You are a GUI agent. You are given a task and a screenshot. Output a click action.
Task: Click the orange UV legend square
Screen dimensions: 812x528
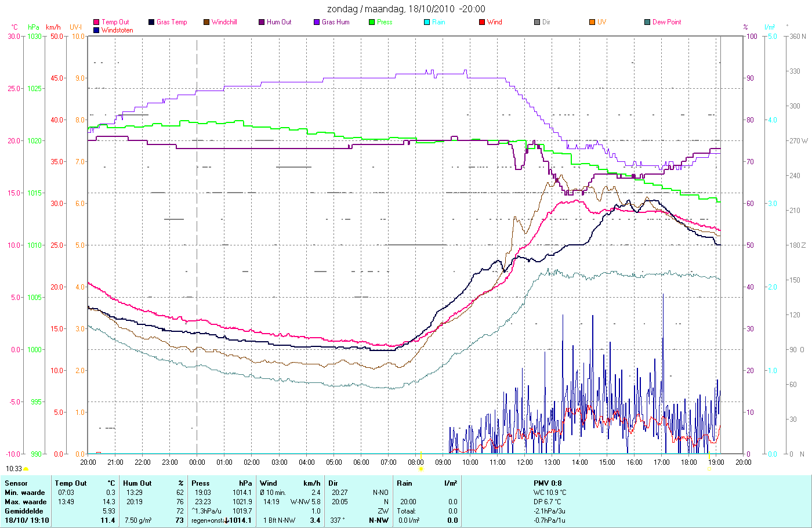click(x=592, y=22)
